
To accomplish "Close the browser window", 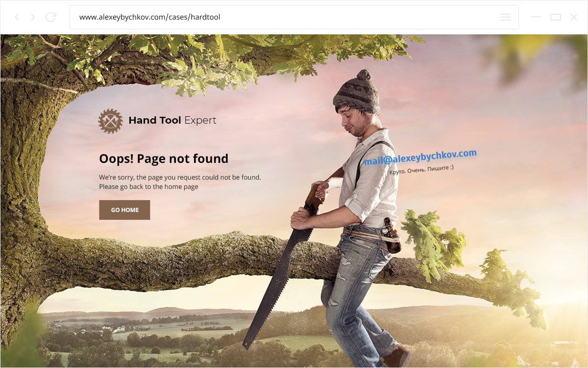I will (x=574, y=17).
